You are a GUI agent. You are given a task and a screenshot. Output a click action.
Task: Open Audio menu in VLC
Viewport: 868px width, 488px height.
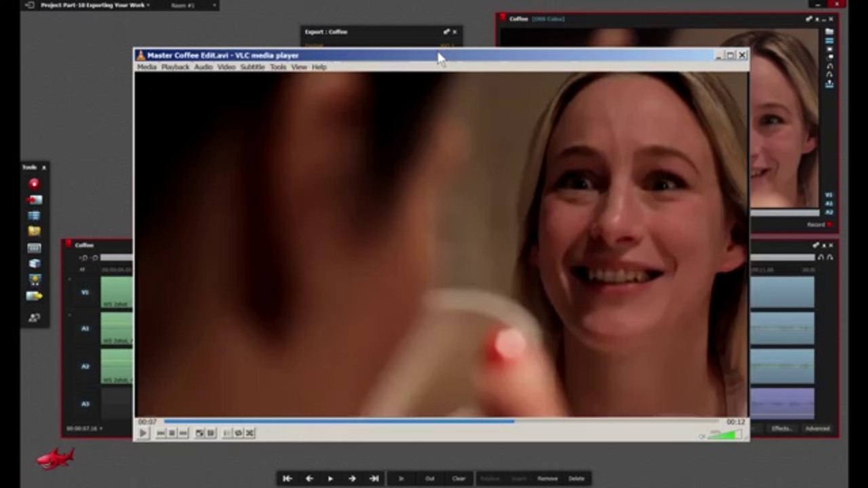click(x=203, y=67)
